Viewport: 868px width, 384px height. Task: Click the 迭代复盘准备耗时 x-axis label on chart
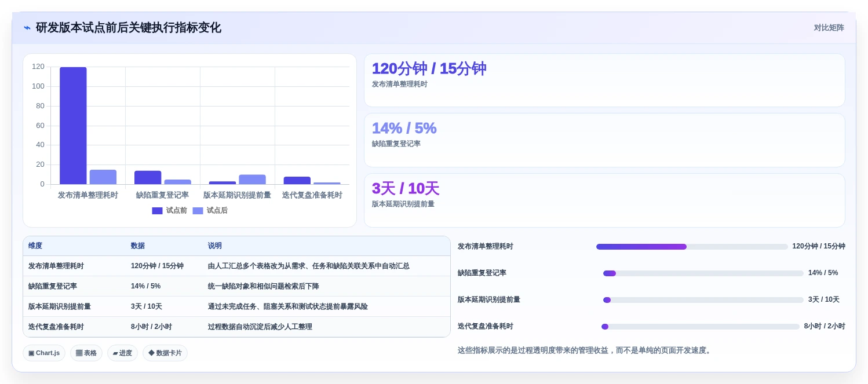tap(312, 195)
